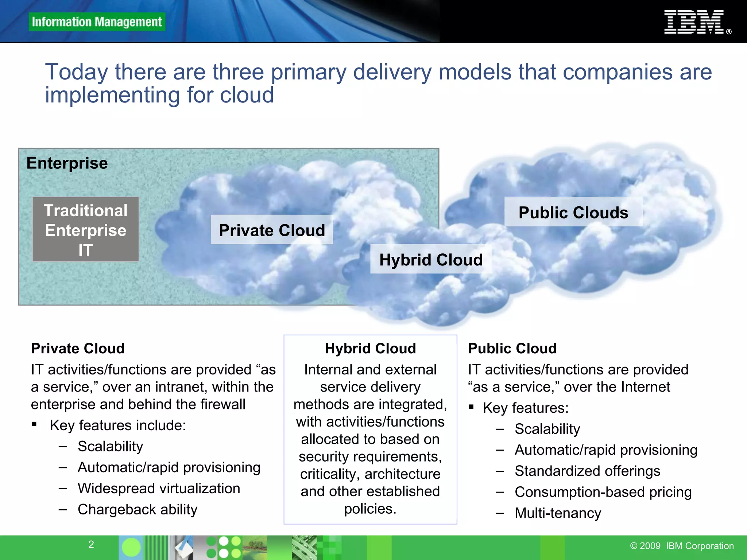Click the highway overpass footer tile
Screen dimensions: 747x560
(x=304, y=548)
